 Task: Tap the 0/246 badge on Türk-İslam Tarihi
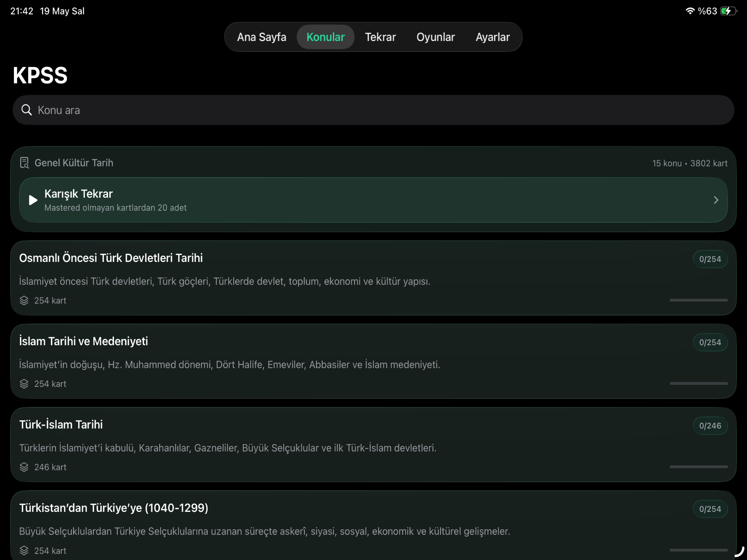(710, 425)
